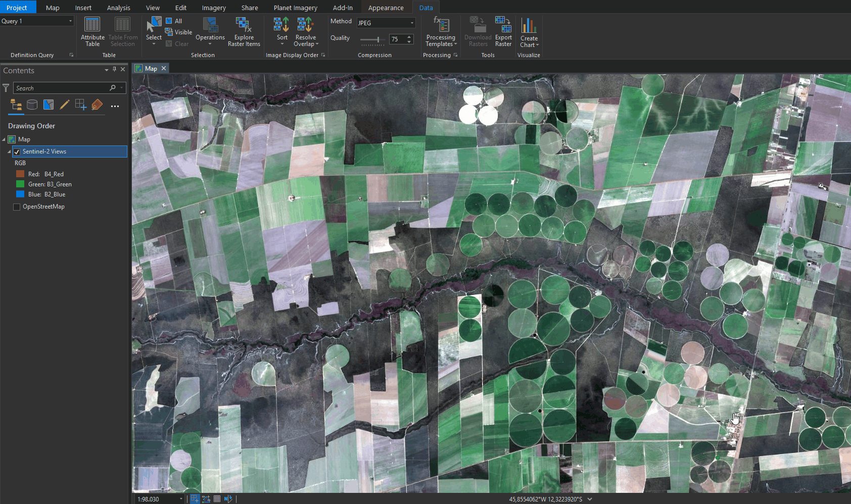Image resolution: width=851 pixels, height=504 pixels.
Task: Click the north arrow correction icon
Action: 228,499
